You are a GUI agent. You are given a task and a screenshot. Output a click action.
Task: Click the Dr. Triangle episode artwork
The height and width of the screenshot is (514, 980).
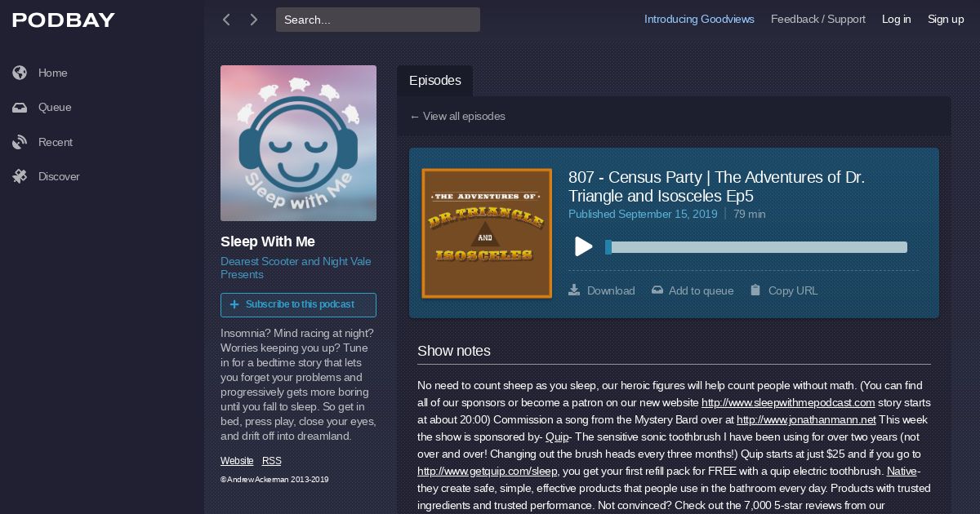click(x=487, y=233)
